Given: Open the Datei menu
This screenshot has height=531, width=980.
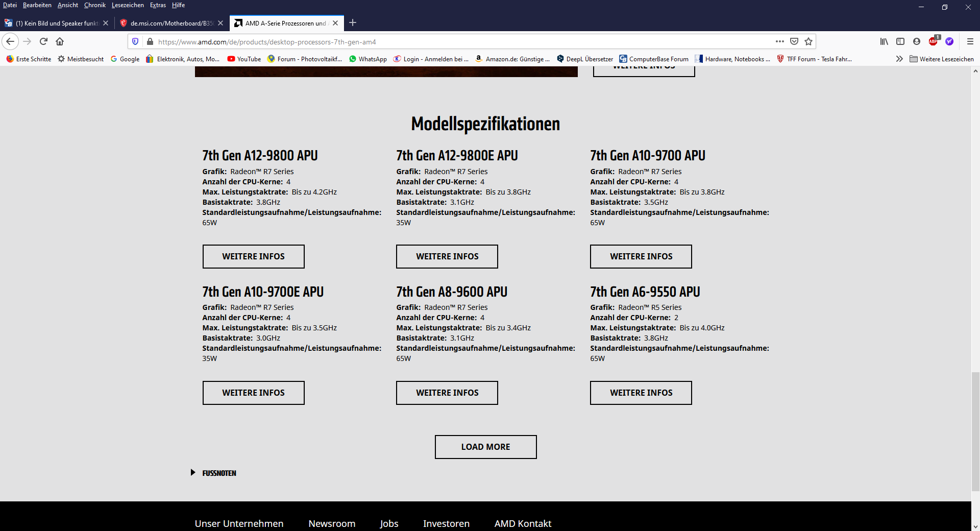Looking at the screenshot, I should point(10,5).
